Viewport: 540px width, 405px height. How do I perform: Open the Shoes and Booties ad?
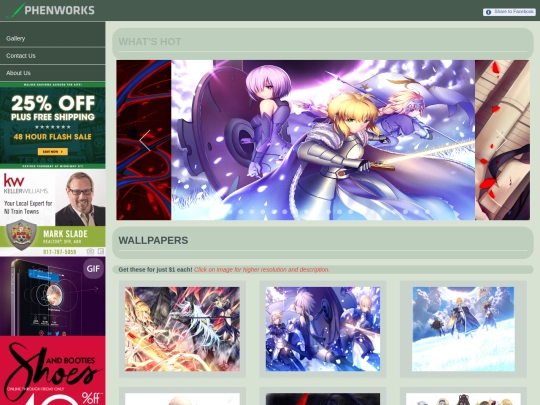[53, 371]
